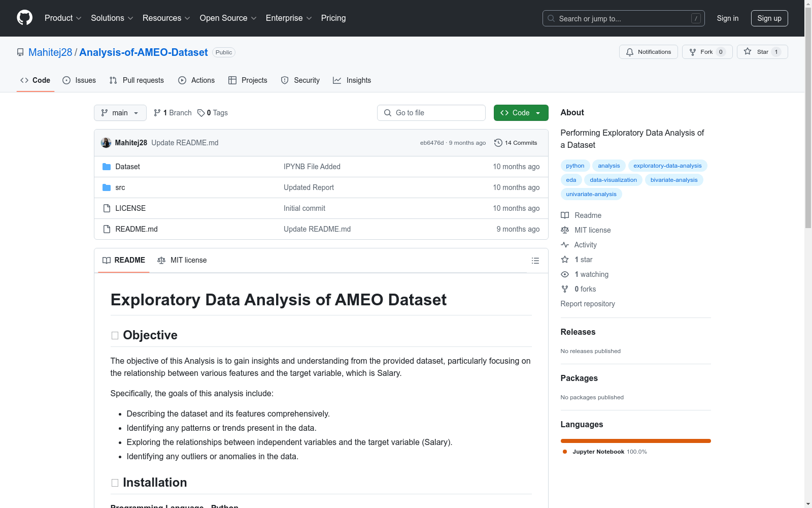Click the "Initial commit" message text
The height and width of the screenshot is (508, 812).
[x=304, y=208]
